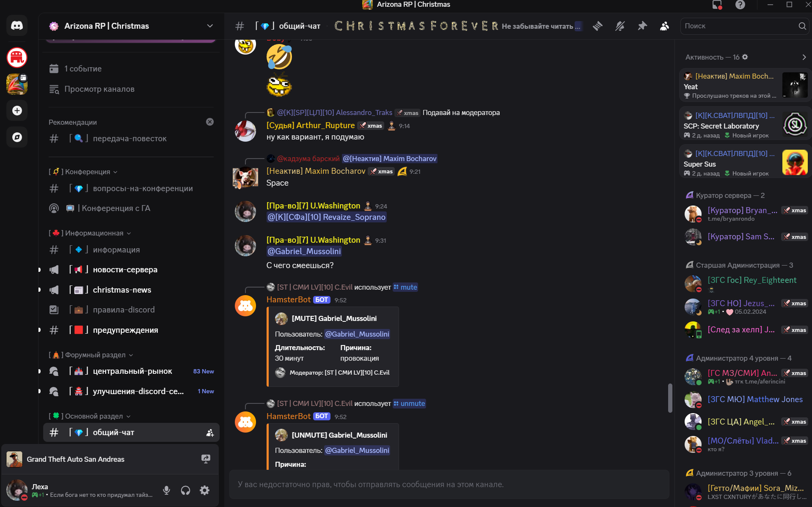Collapse the Конференция category
This screenshot has width=812, height=507.
(x=83, y=172)
